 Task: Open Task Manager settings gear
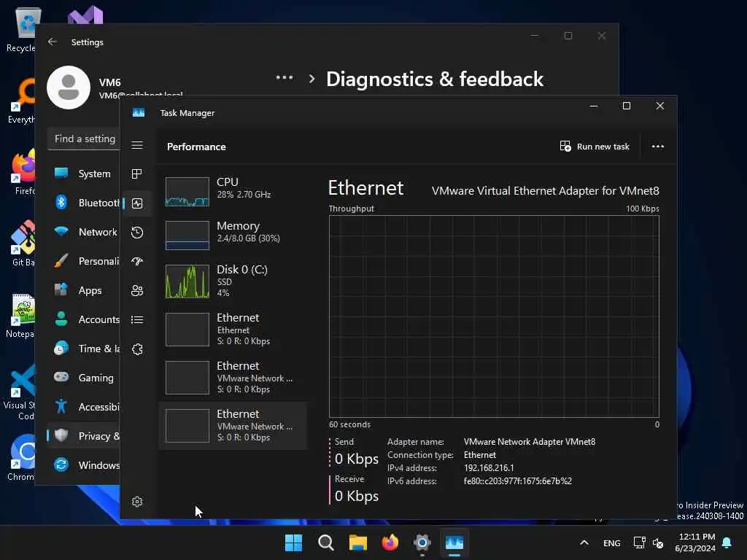137,502
